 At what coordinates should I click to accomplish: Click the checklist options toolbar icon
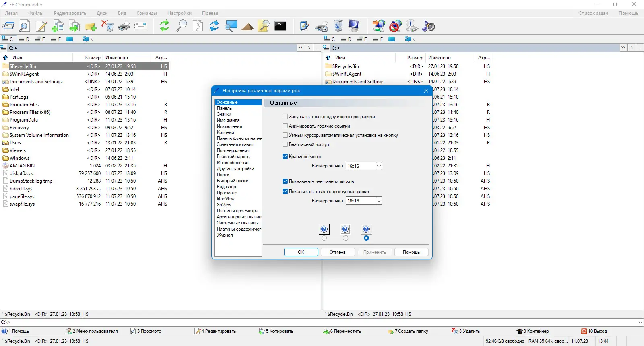click(x=305, y=26)
